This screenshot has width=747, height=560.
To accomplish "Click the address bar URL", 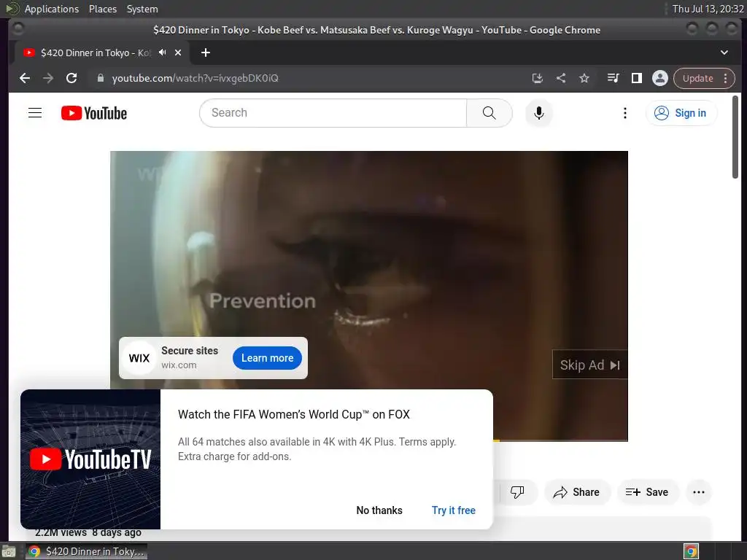I will (196, 78).
